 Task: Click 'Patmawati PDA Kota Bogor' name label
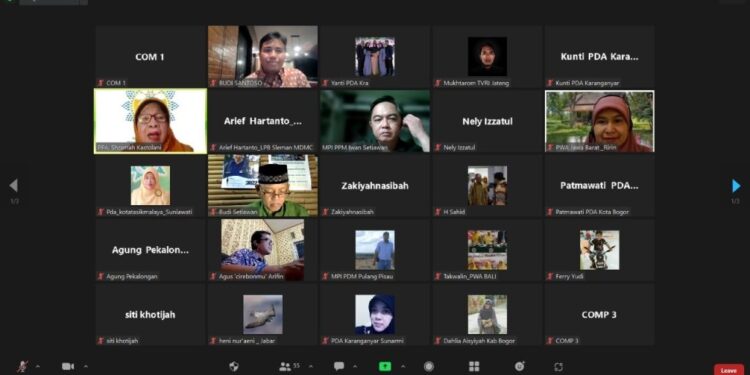click(592, 212)
